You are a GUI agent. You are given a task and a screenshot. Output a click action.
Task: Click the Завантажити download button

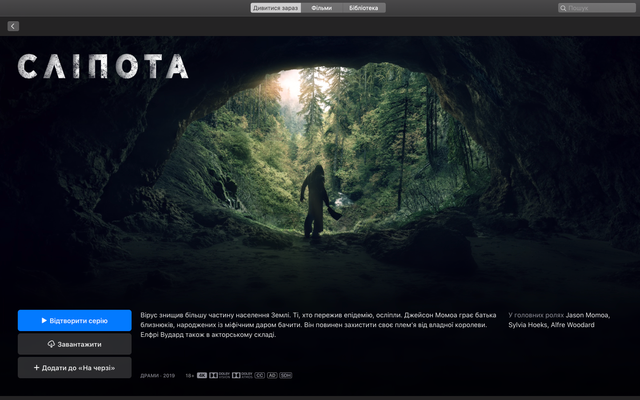pos(74,344)
